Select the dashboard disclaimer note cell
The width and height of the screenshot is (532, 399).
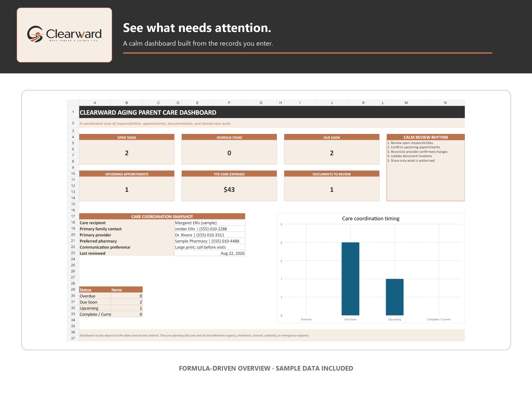tap(272, 335)
